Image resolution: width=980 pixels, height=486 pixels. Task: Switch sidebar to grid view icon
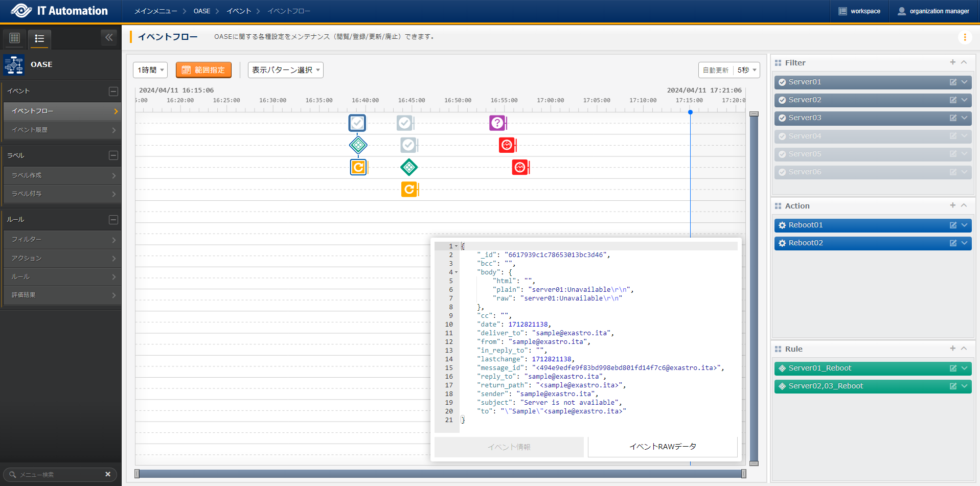click(15, 38)
